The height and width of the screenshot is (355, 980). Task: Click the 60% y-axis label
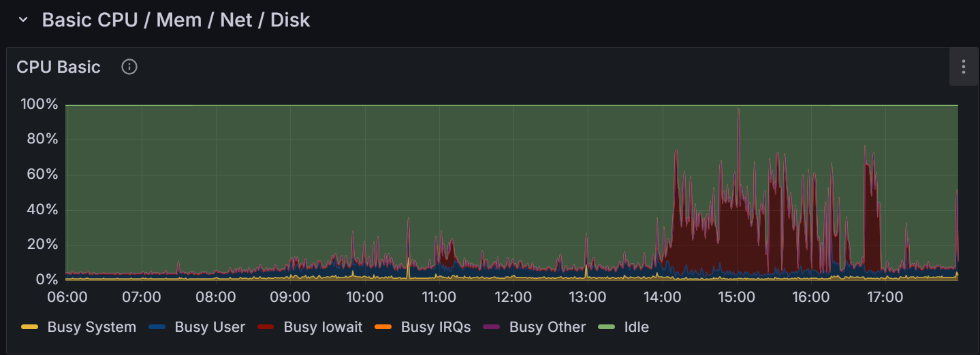pos(43,175)
